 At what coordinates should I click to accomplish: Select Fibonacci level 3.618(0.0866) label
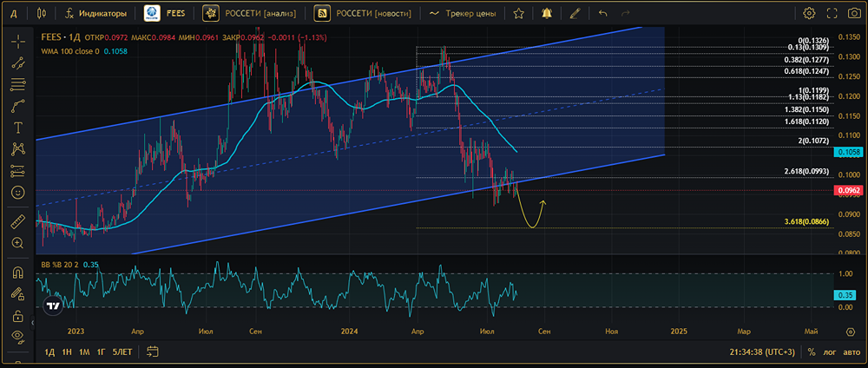[x=806, y=221]
